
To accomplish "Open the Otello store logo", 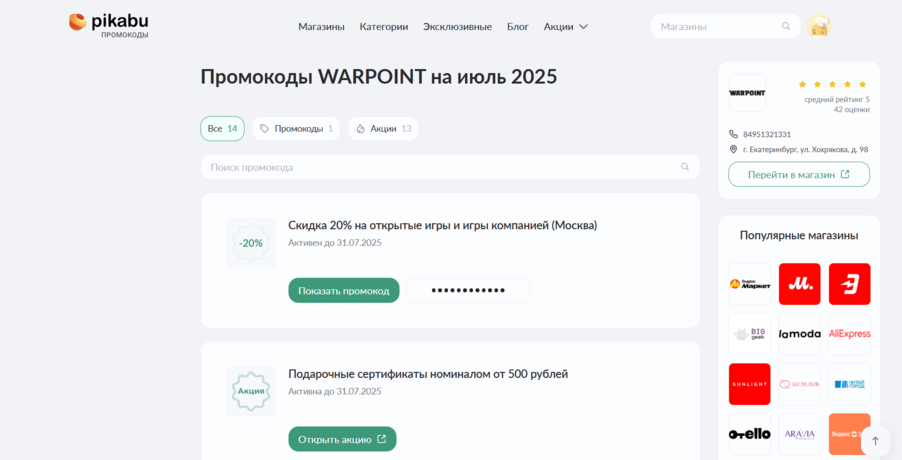I will (750, 434).
